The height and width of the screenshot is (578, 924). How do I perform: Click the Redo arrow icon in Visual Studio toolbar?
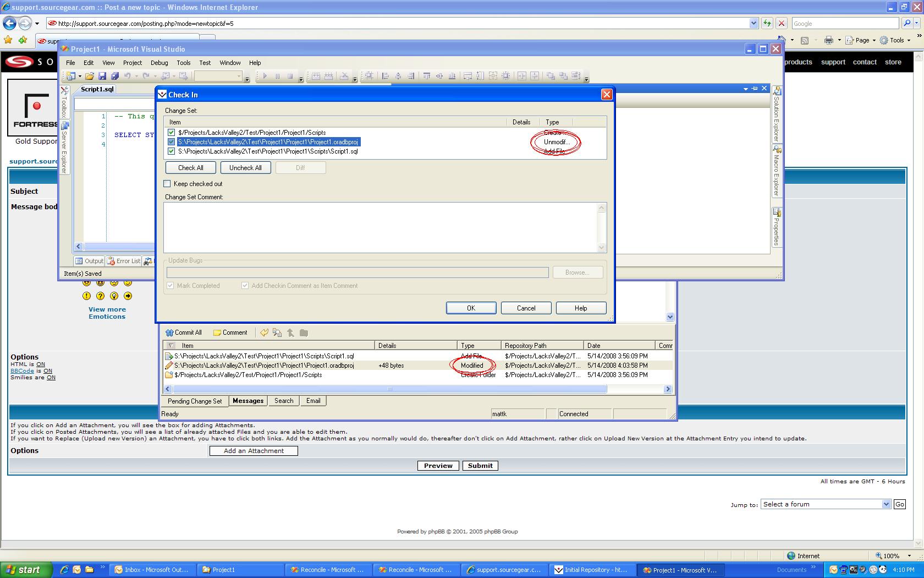coord(146,76)
